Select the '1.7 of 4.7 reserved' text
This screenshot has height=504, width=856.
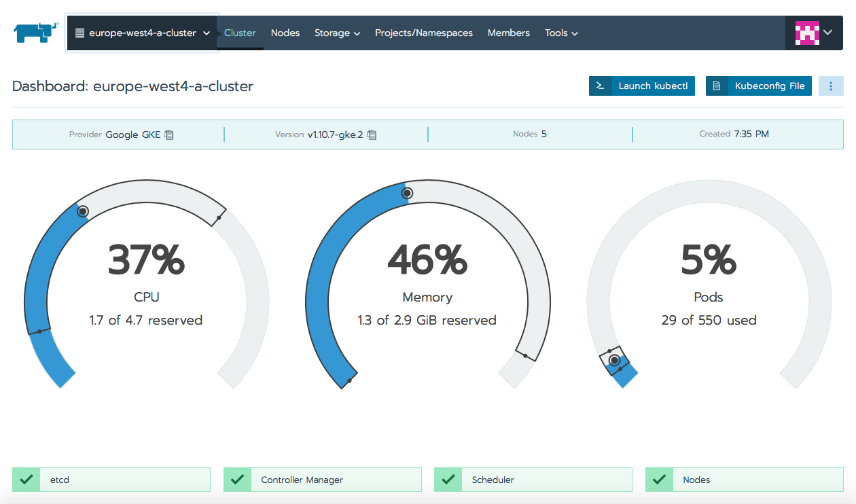point(146,320)
